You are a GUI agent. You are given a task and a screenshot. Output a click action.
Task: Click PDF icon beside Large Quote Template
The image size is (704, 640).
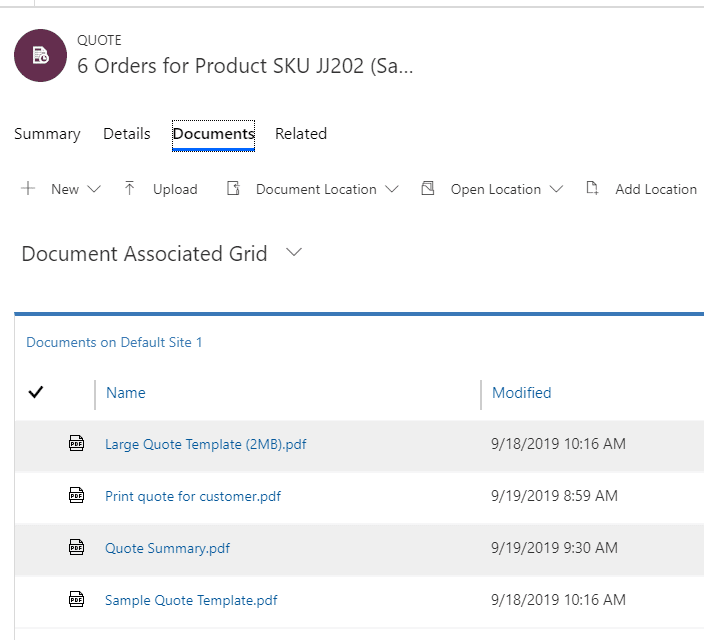[76, 444]
